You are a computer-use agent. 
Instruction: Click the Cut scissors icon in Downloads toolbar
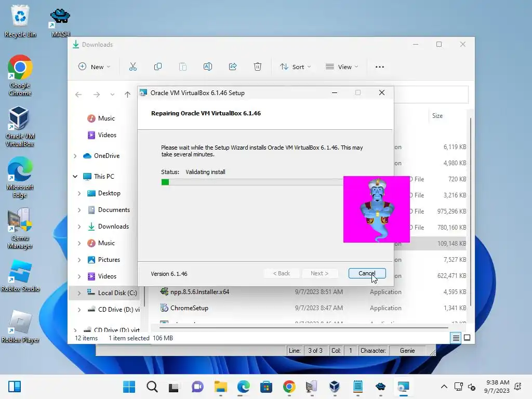(x=132, y=67)
